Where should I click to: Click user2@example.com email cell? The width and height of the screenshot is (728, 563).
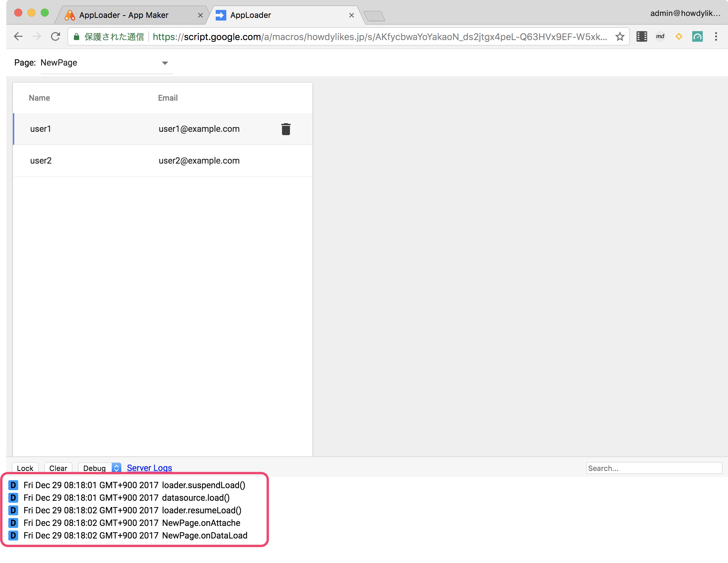[x=199, y=161]
